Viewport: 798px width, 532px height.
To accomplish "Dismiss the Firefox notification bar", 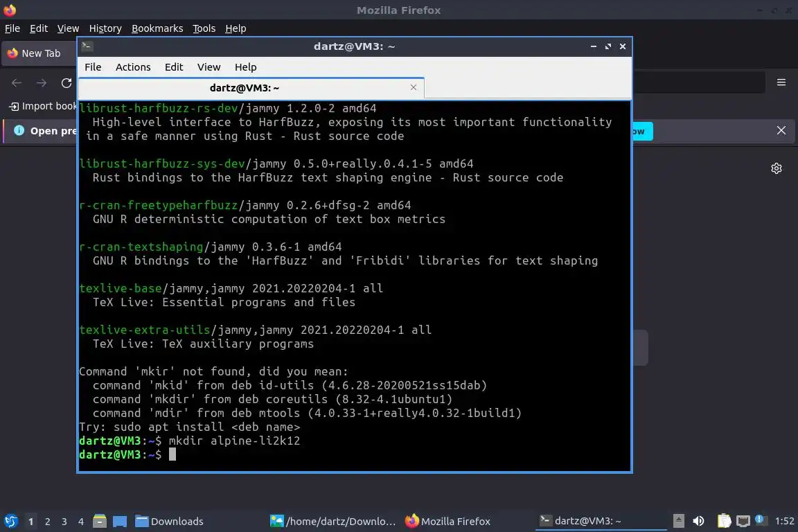I will (781, 130).
